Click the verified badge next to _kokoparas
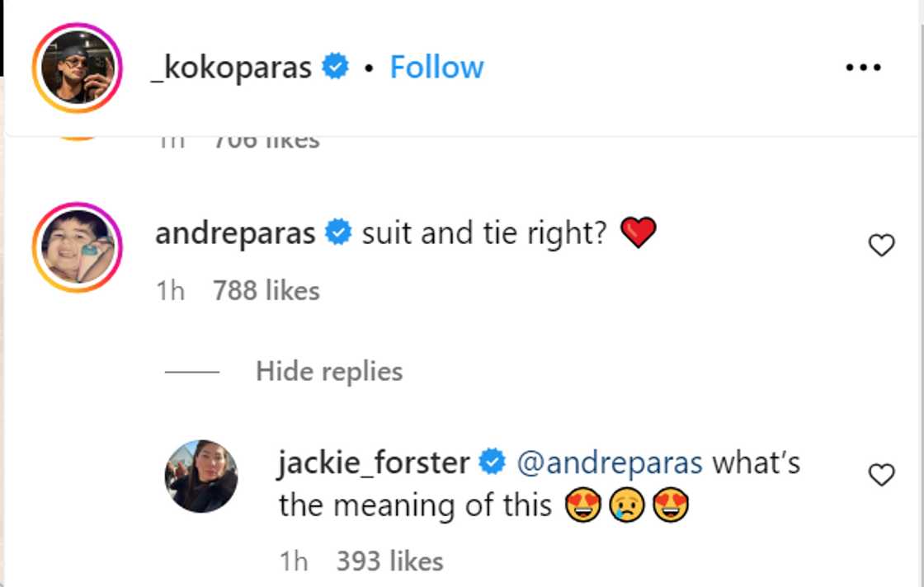Viewport: 924px width, 587px height. [335, 68]
